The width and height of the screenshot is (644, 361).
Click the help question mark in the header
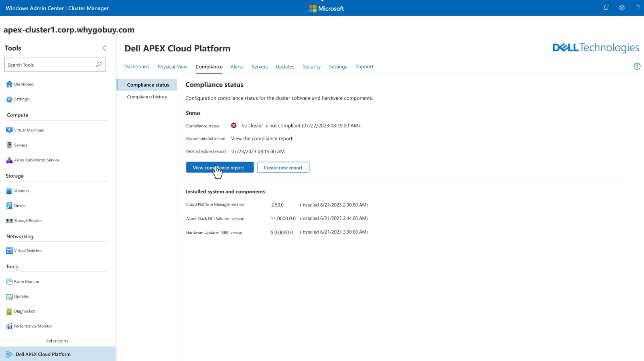tap(638, 8)
